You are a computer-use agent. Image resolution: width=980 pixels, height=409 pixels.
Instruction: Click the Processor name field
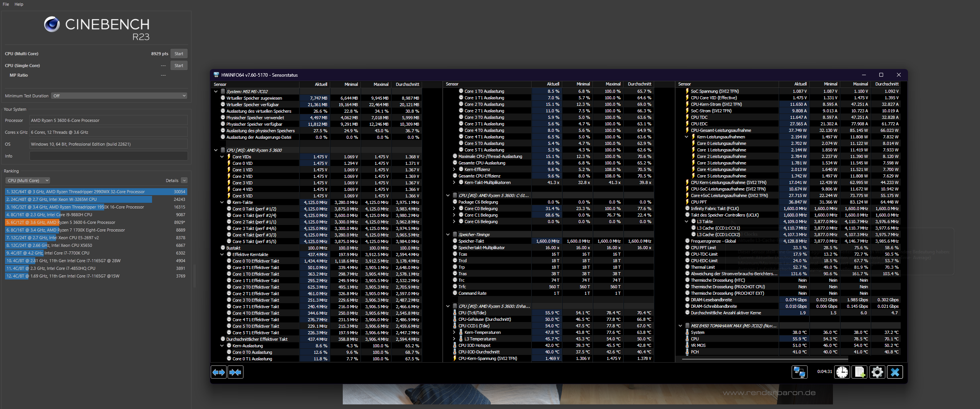pyautogui.click(x=109, y=120)
